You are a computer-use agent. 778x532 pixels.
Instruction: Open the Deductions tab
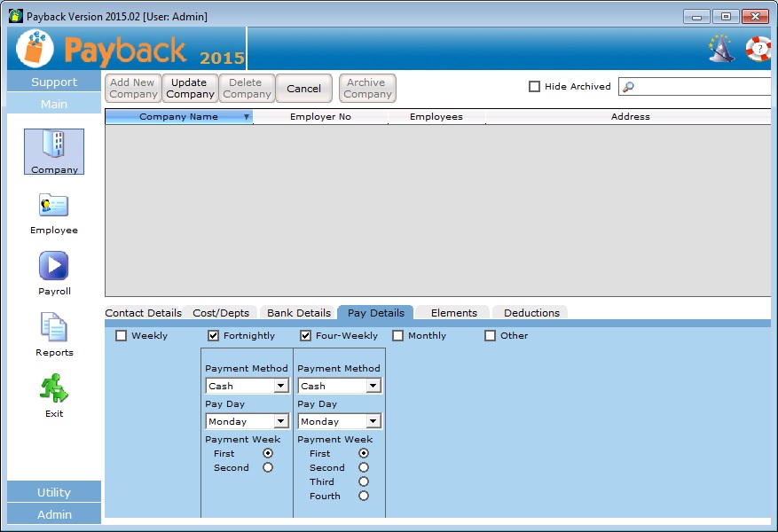(531, 313)
